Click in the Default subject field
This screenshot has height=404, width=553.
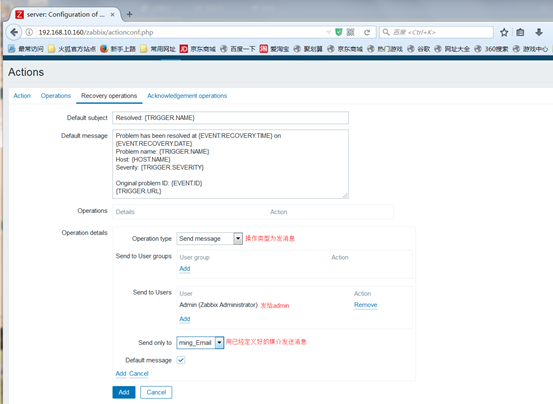(230, 118)
